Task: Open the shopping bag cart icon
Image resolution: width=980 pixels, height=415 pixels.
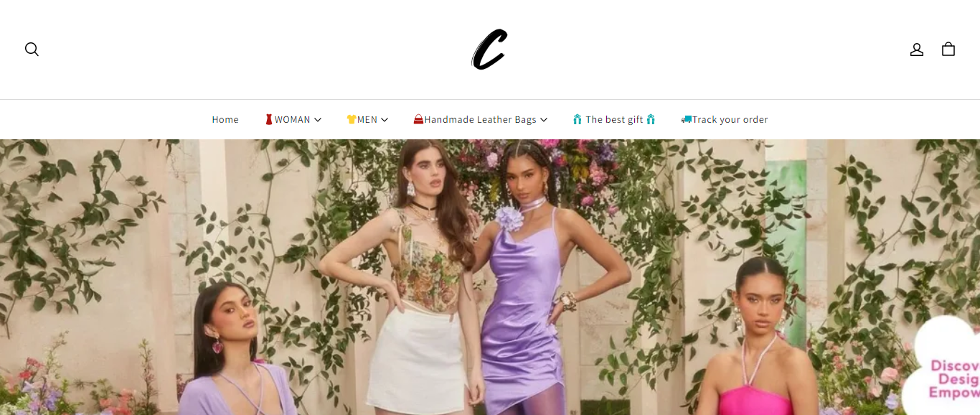Action: click(x=948, y=49)
